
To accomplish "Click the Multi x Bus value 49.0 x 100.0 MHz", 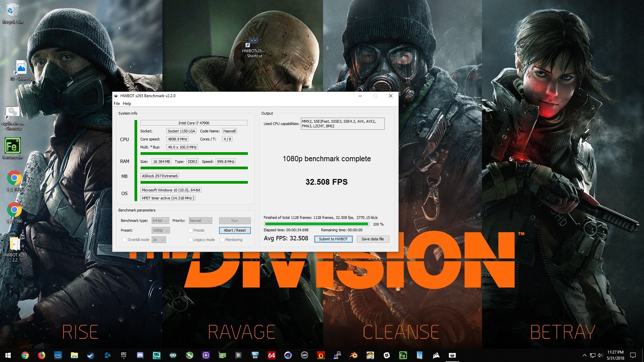I will pyautogui.click(x=182, y=147).
